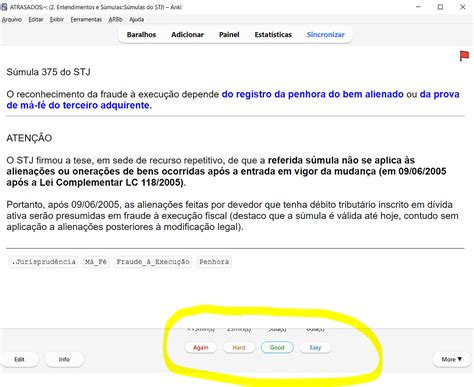474x387 pixels.
Task: Click the Penhora tag
Action: click(214, 262)
